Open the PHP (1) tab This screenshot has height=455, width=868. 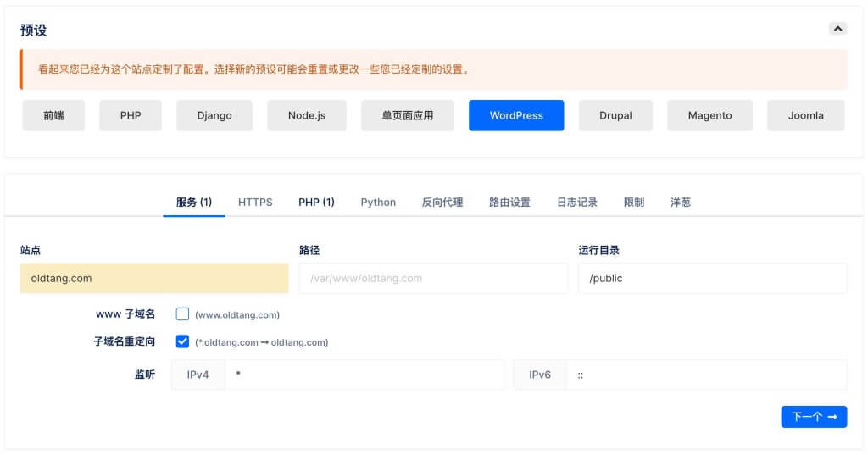(316, 203)
